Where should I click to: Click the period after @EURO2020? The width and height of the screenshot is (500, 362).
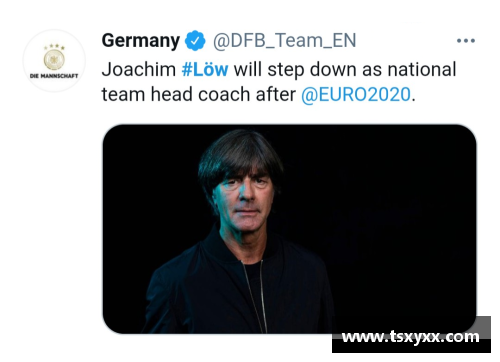(x=414, y=100)
